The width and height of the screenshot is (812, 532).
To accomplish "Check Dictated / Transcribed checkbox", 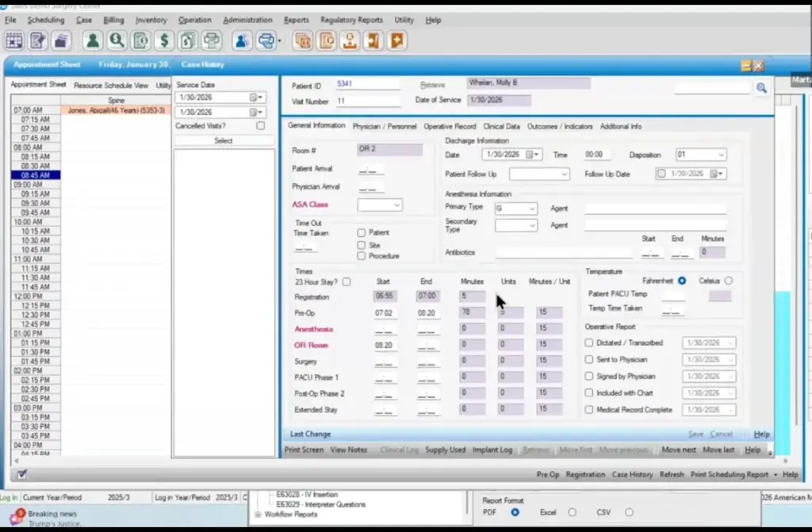I will coord(589,343).
